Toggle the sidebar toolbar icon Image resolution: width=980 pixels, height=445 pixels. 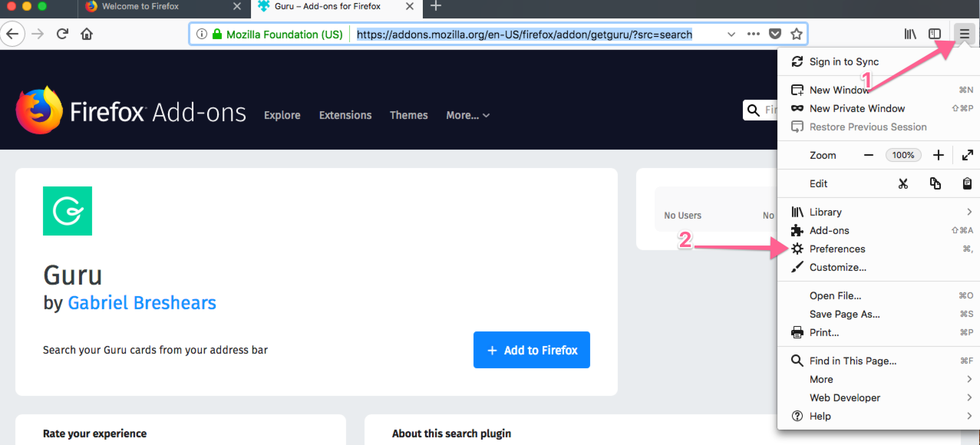[x=935, y=34]
